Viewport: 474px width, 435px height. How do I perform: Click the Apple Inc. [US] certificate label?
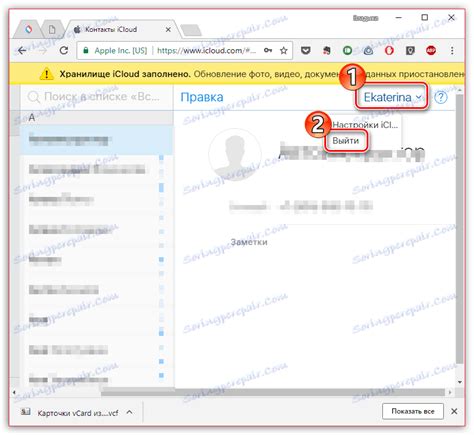click(121, 51)
